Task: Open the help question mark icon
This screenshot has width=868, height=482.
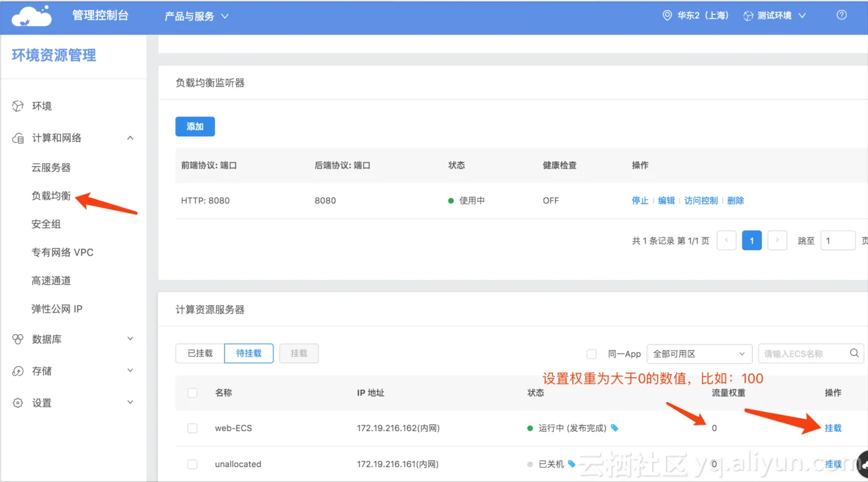Action: (x=841, y=16)
